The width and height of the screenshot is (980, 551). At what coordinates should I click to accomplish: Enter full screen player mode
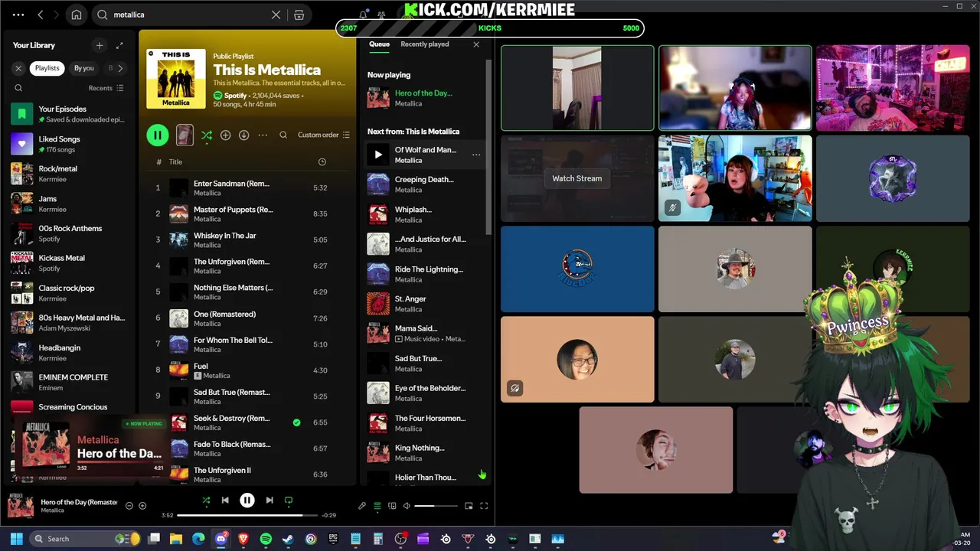484,506
